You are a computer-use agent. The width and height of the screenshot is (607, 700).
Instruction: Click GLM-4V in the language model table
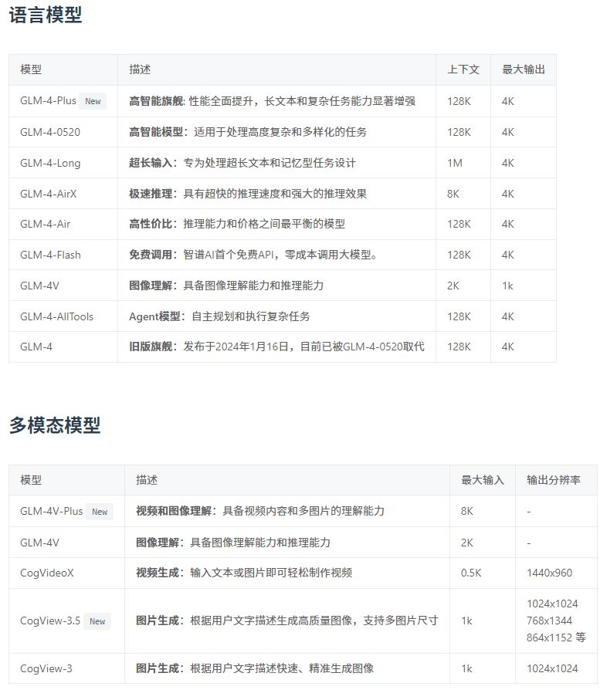coord(39,286)
